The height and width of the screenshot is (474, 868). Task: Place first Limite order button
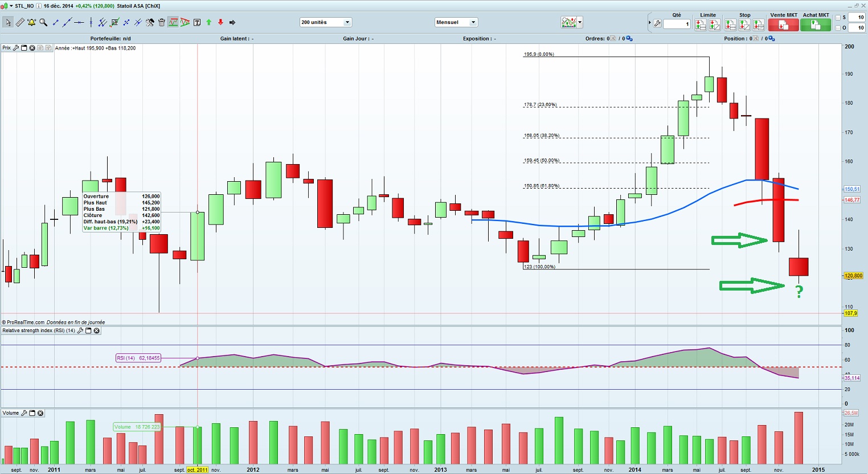701,24
